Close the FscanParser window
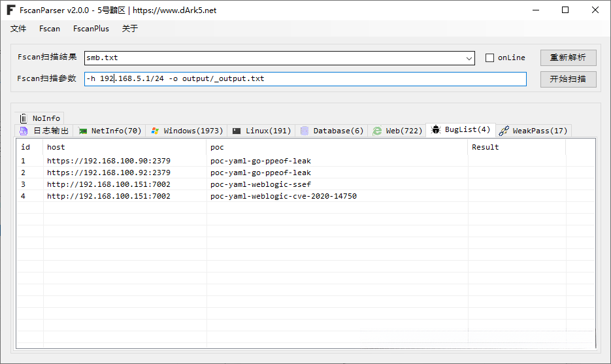The image size is (611, 364). pos(595,10)
